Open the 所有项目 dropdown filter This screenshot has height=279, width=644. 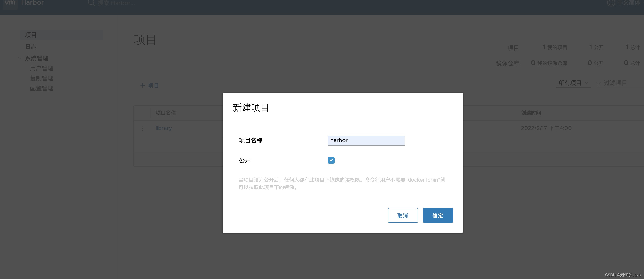point(573,83)
